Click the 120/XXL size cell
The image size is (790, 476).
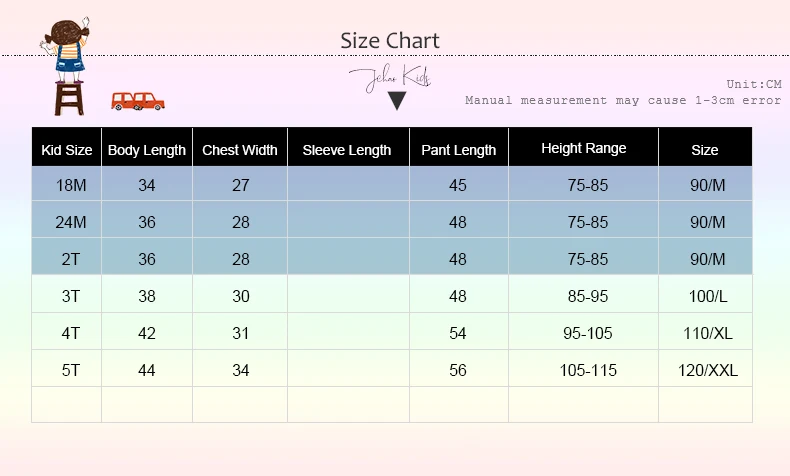tap(707, 370)
